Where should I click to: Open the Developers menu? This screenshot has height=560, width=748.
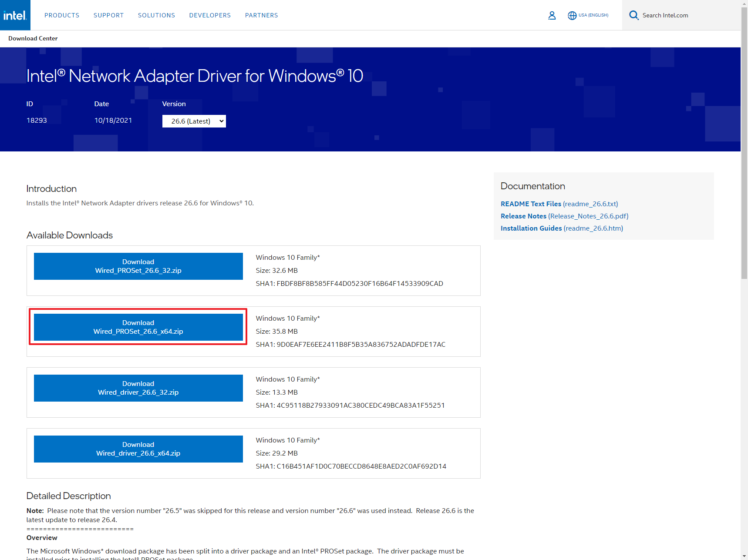click(210, 15)
